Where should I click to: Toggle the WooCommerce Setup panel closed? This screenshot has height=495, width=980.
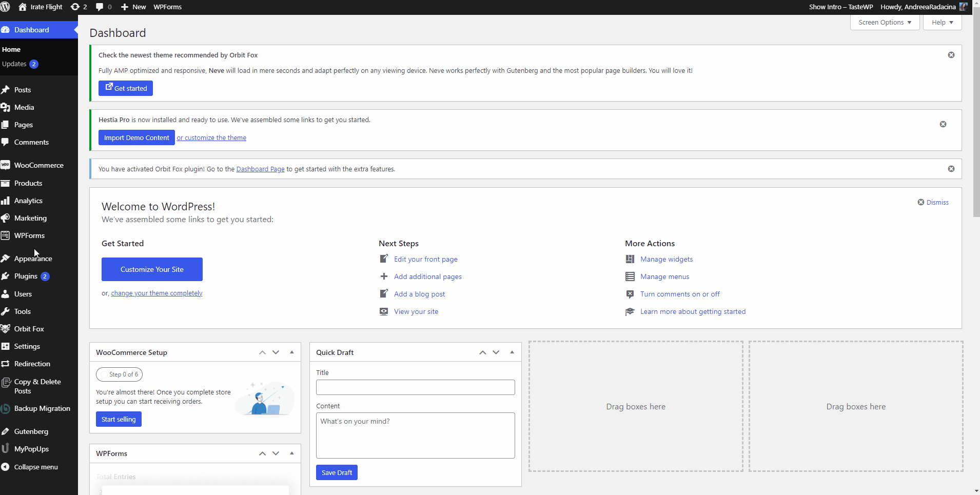pos(292,352)
